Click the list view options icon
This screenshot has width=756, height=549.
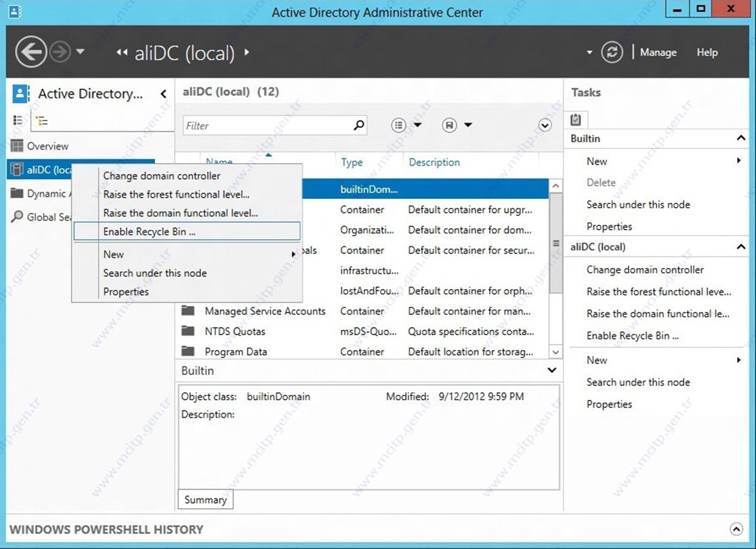[399, 125]
